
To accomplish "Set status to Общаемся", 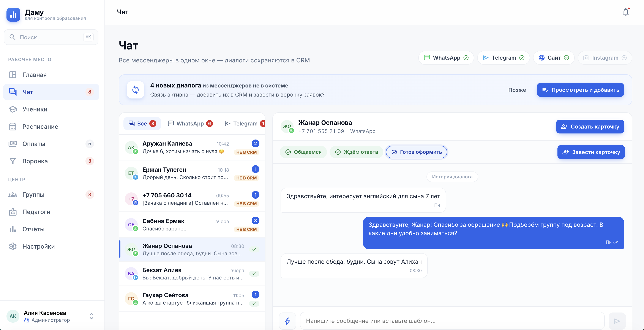I will pos(303,152).
